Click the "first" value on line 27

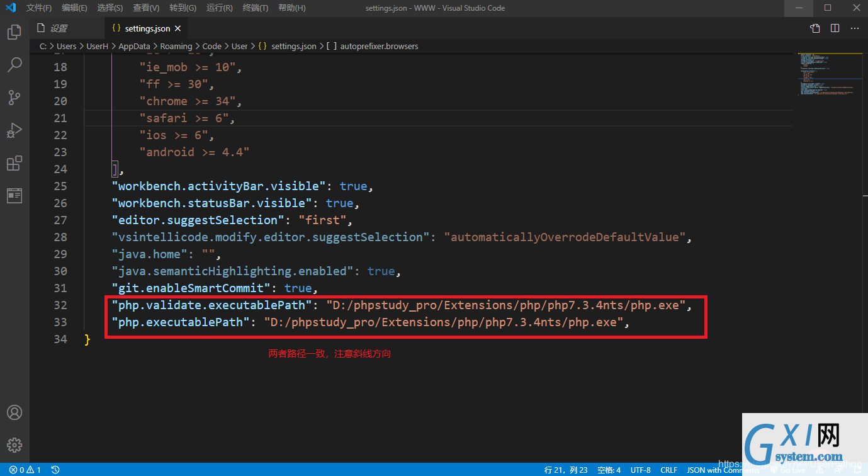[x=323, y=220]
